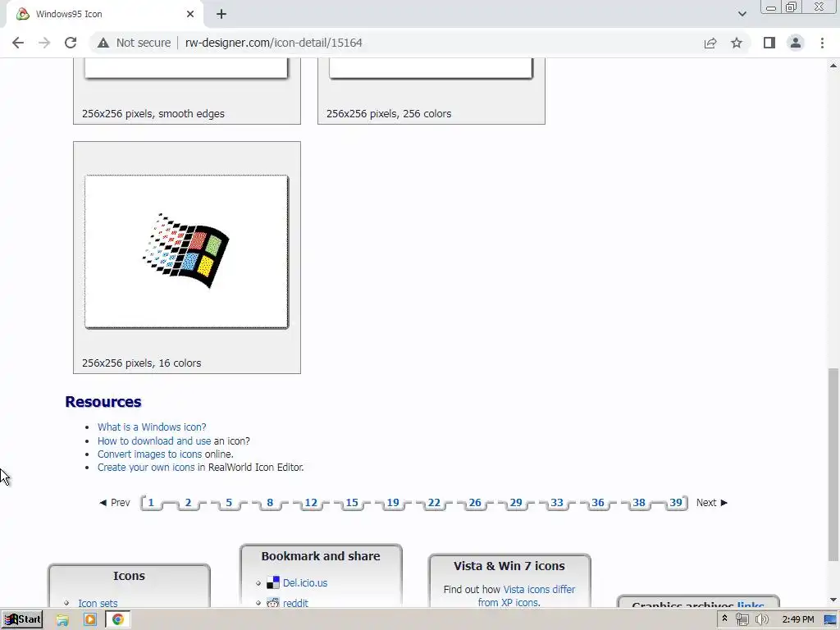Click the Not secure warning icon
This screenshot has height=630, width=840.
point(103,43)
